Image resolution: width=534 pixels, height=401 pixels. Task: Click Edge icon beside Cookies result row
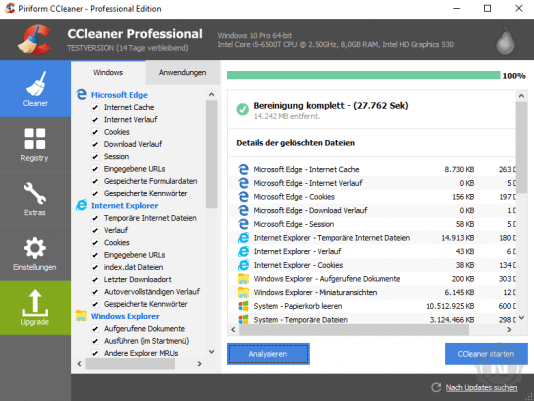tap(243, 197)
